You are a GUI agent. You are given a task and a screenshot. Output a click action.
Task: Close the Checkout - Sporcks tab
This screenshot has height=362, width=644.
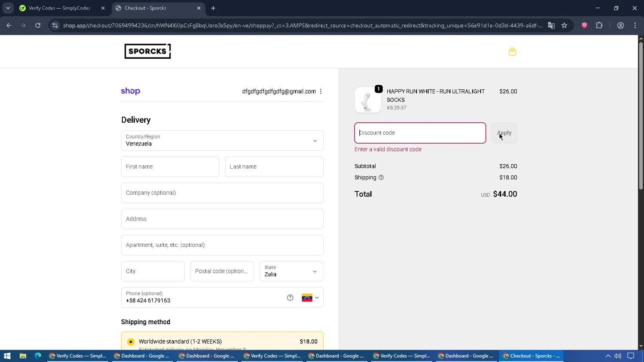coord(199,8)
